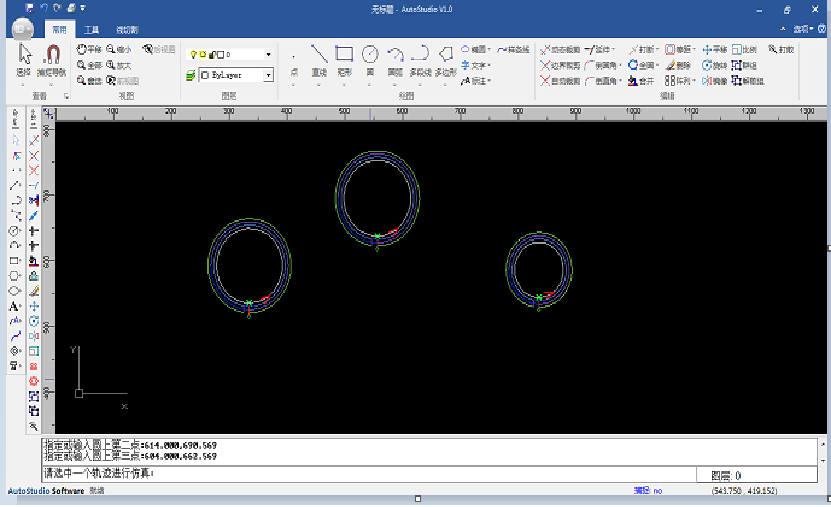The height and width of the screenshot is (507, 831).
Task: Open the layer 0 dropdown list
Action: pyautogui.click(x=268, y=54)
